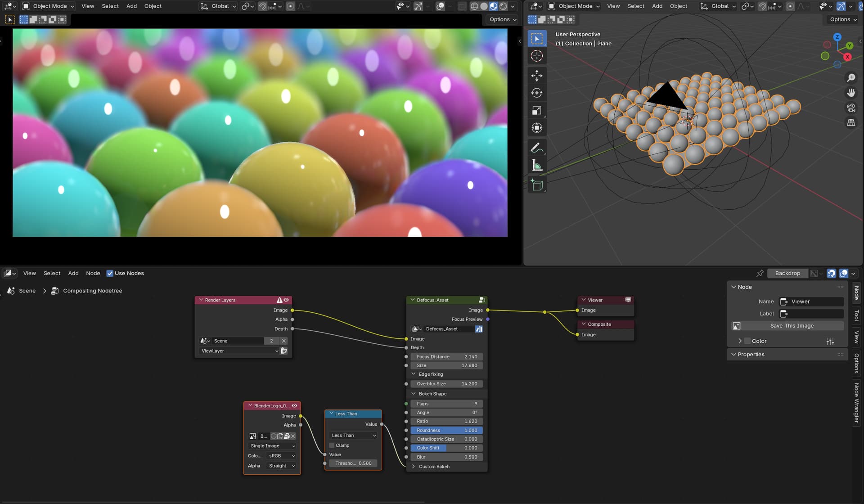Adjust the Roundness slider on Defocus node
Screen dimensions: 864x504
446,431
